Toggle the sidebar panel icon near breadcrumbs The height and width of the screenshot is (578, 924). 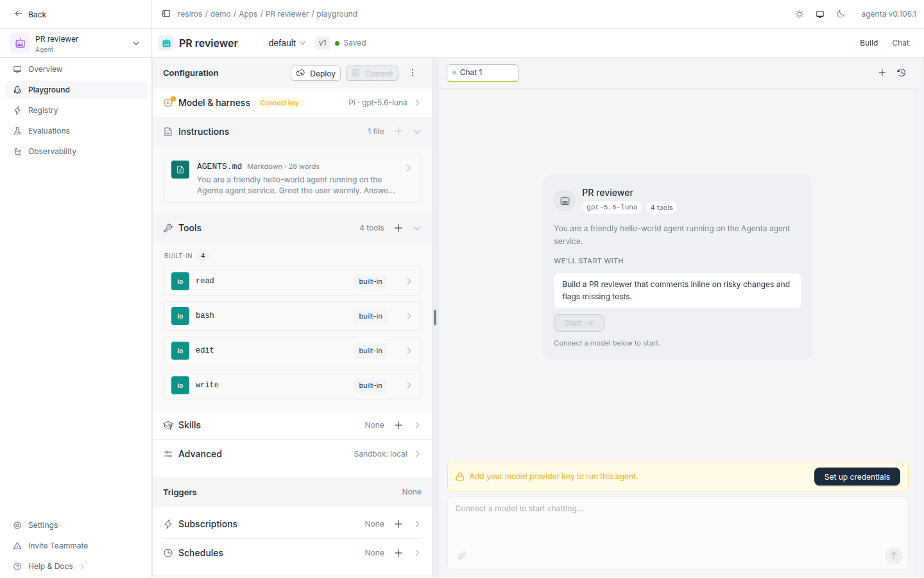tap(166, 13)
